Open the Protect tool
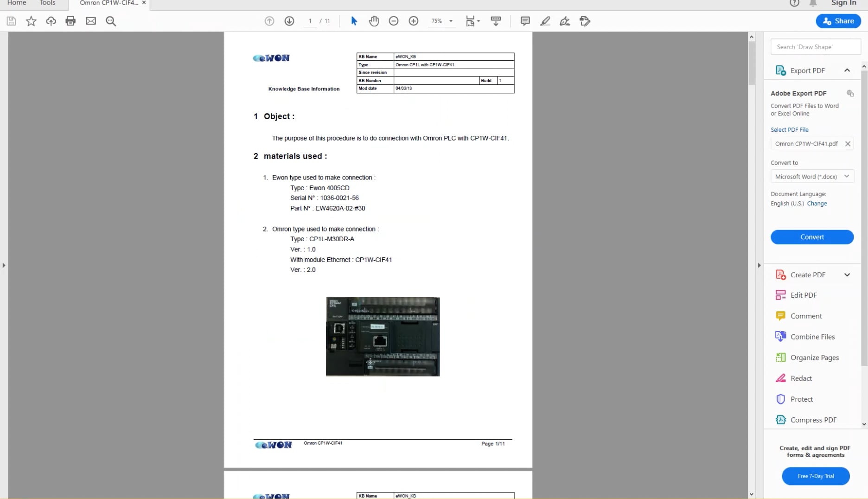The width and height of the screenshot is (868, 499). tap(802, 399)
